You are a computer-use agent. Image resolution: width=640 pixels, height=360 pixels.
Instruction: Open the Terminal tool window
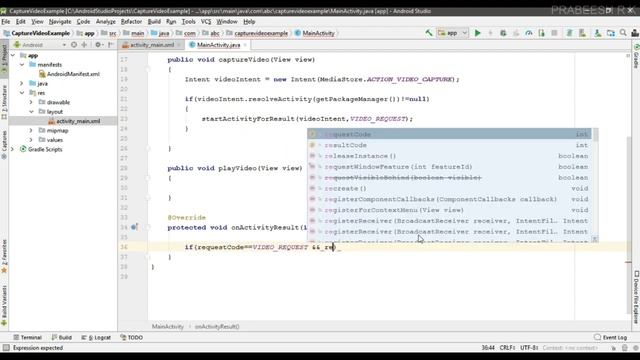pyautogui.click(x=27, y=338)
